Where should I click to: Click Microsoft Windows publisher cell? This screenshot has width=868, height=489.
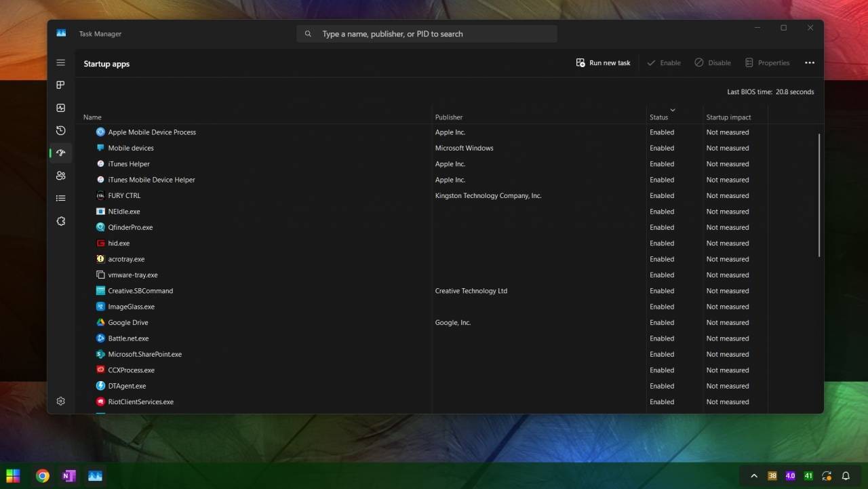pyautogui.click(x=465, y=148)
